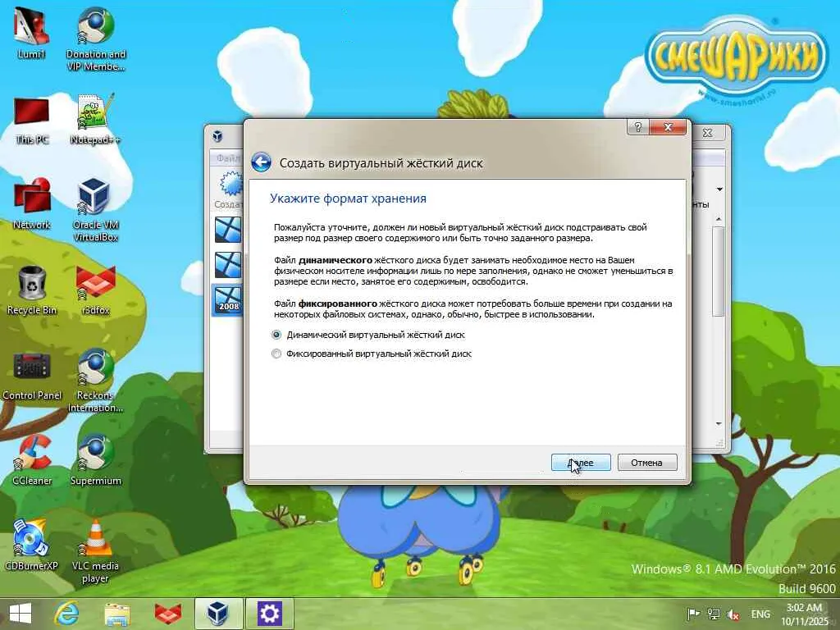
Task: Click the Action Center flag tray icon
Action: click(x=693, y=614)
